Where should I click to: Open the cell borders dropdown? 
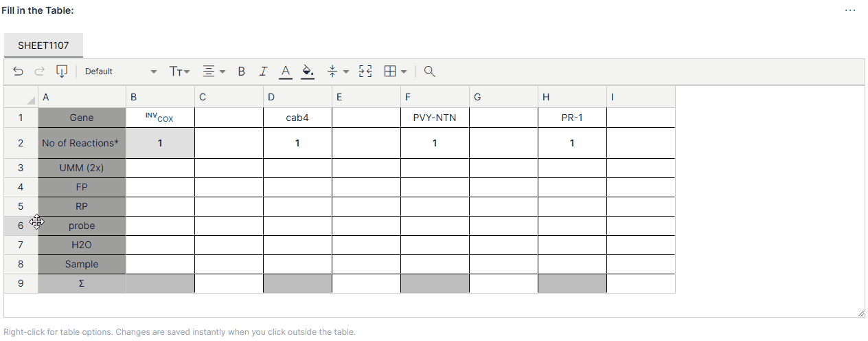[x=396, y=71]
